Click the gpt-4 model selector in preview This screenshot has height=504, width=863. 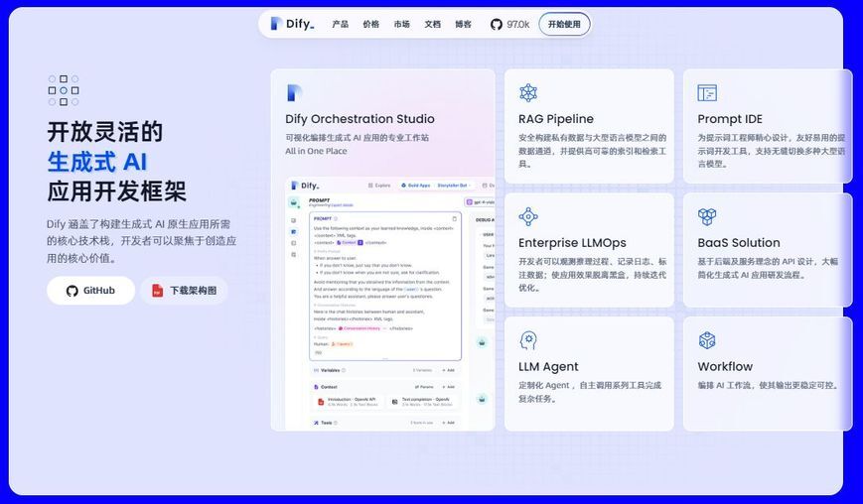(x=481, y=202)
